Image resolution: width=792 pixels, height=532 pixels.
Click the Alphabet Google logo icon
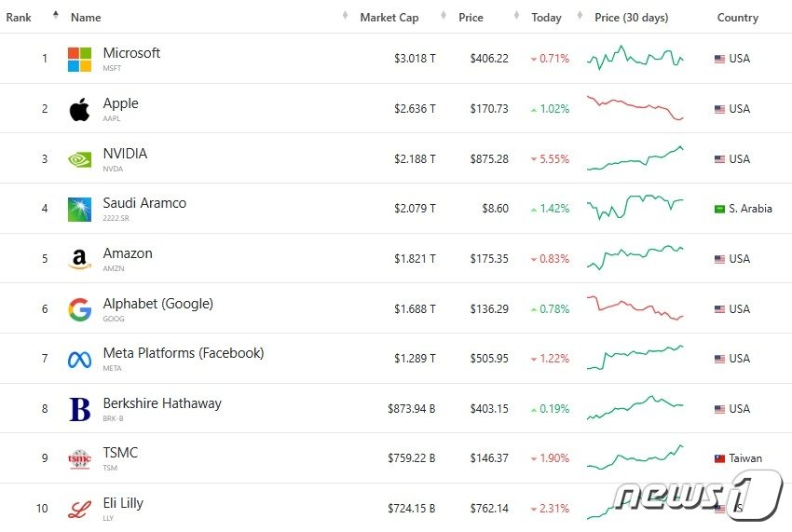click(x=79, y=309)
